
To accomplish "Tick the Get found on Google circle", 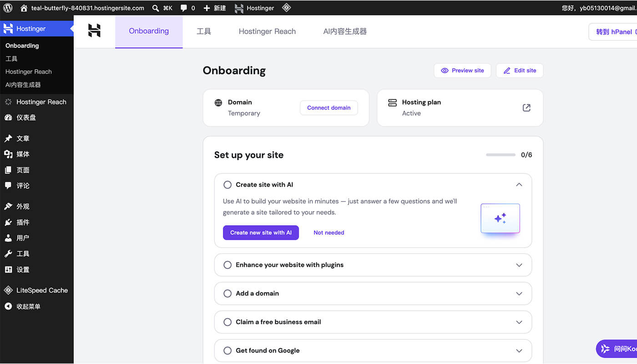I will point(227,351).
